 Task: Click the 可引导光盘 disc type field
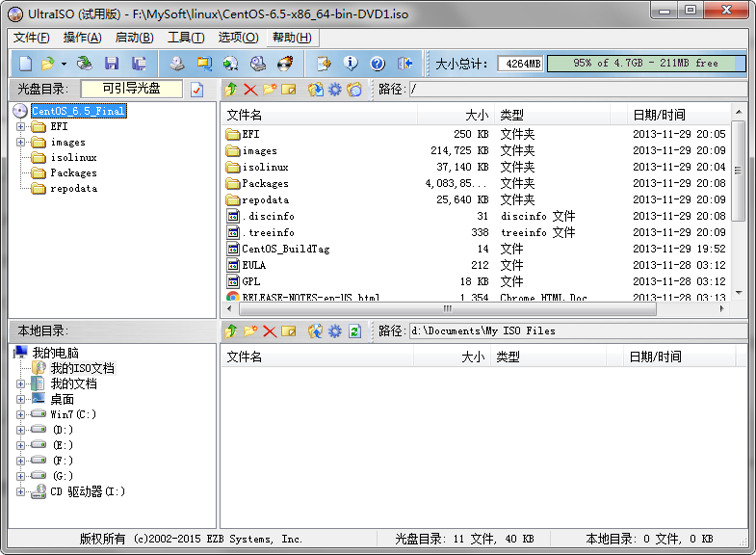132,89
